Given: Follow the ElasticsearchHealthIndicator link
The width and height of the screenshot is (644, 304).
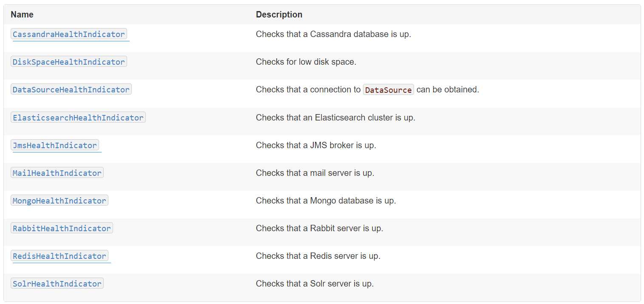Looking at the screenshot, I should pos(78,118).
